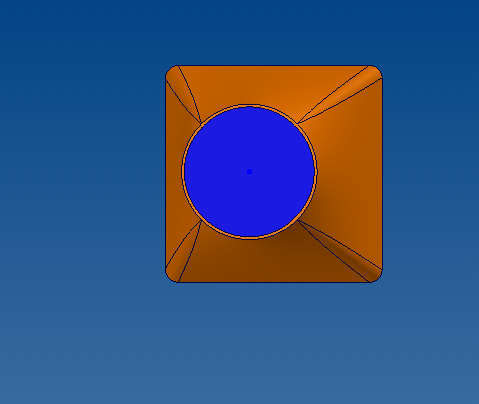
Task: Pick the lower-left corner blend face
Action: [x=183, y=257]
